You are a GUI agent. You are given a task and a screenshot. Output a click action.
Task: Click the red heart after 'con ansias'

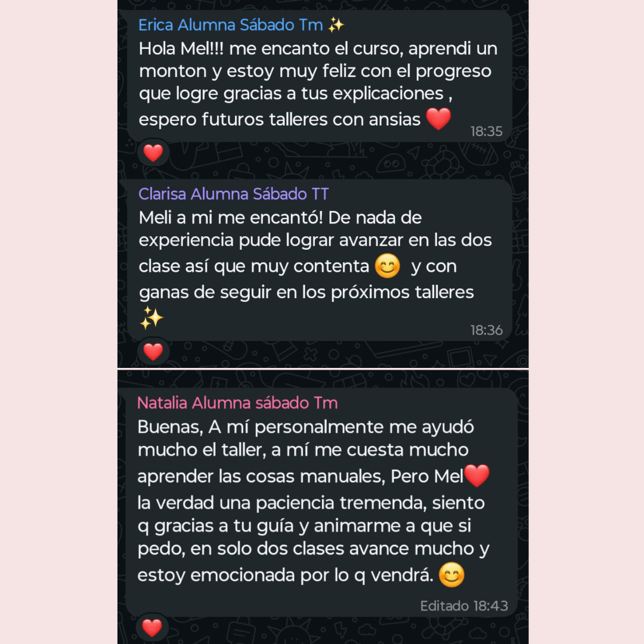click(439, 119)
